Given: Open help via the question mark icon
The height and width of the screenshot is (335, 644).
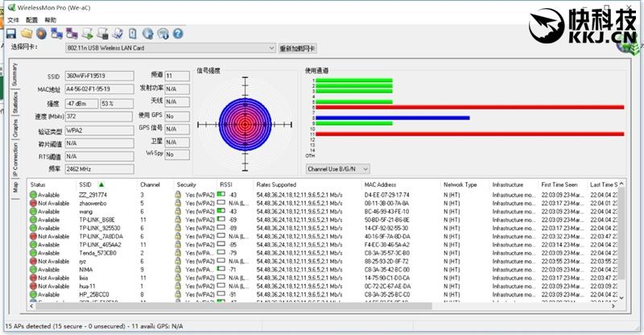Looking at the screenshot, I should tap(178, 34).
